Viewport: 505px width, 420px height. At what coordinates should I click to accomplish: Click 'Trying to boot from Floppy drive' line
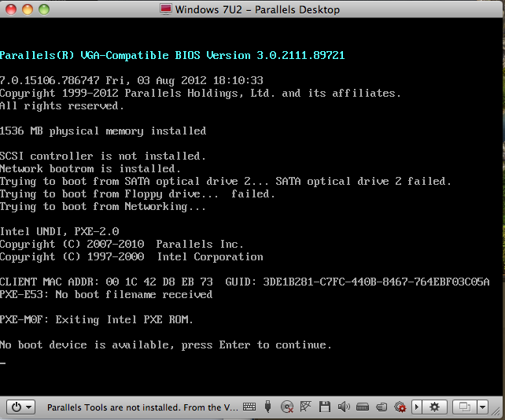(137, 194)
